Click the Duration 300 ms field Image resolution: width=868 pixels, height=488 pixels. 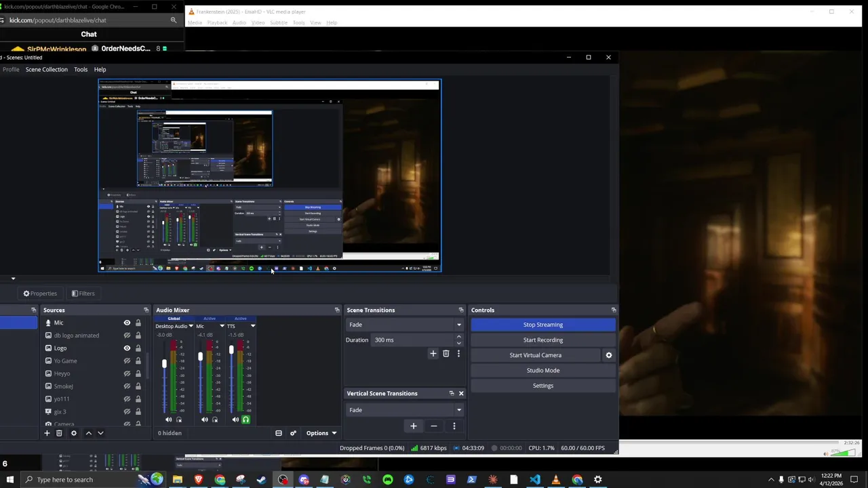[413, 340]
